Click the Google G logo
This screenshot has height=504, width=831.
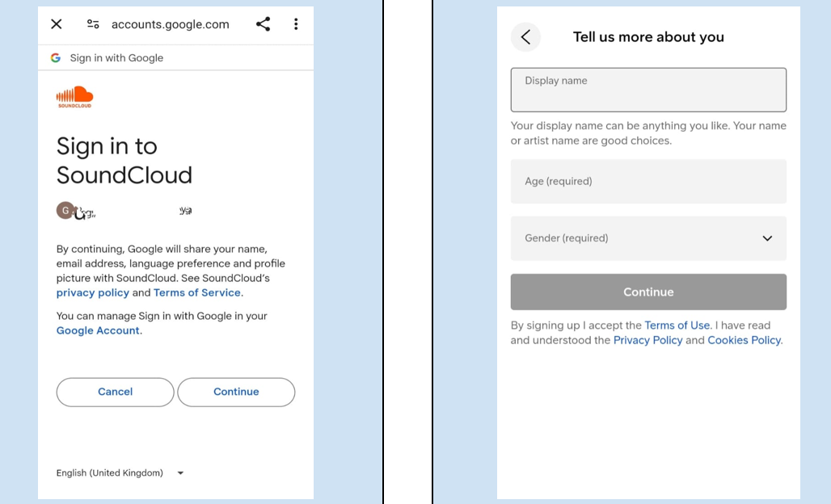click(x=56, y=58)
